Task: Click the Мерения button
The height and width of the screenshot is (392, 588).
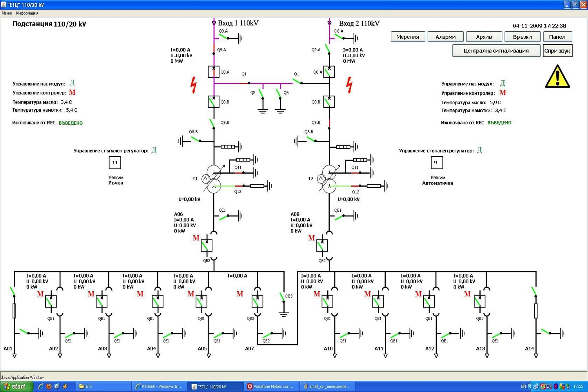Action: point(408,37)
